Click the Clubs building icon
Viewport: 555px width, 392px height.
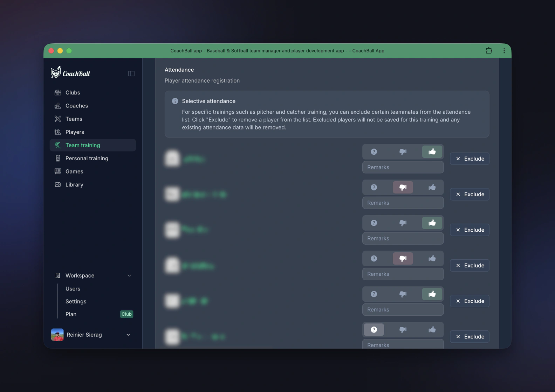tap(58, 92)
